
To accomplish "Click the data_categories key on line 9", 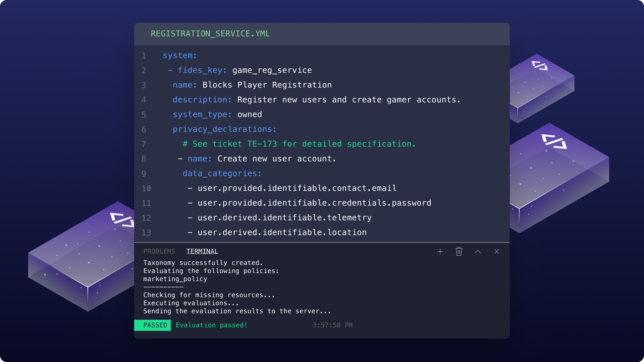I will point(222,174).
